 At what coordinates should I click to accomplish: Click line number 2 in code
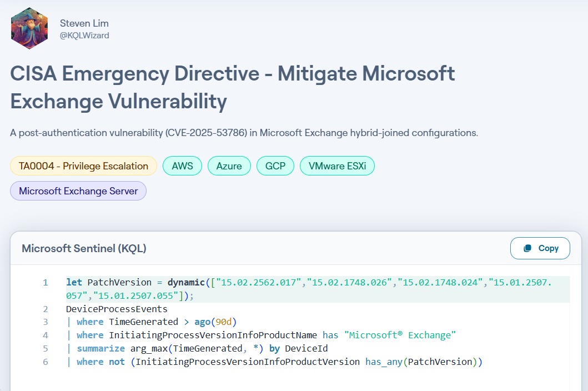coord(46,309)
